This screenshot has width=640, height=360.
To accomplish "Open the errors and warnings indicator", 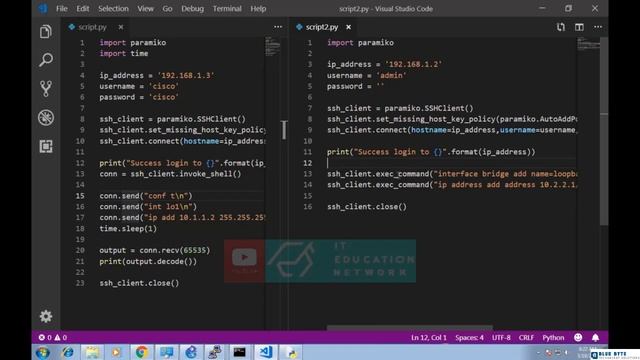I will pyautogui.click(x=53, y=338).
